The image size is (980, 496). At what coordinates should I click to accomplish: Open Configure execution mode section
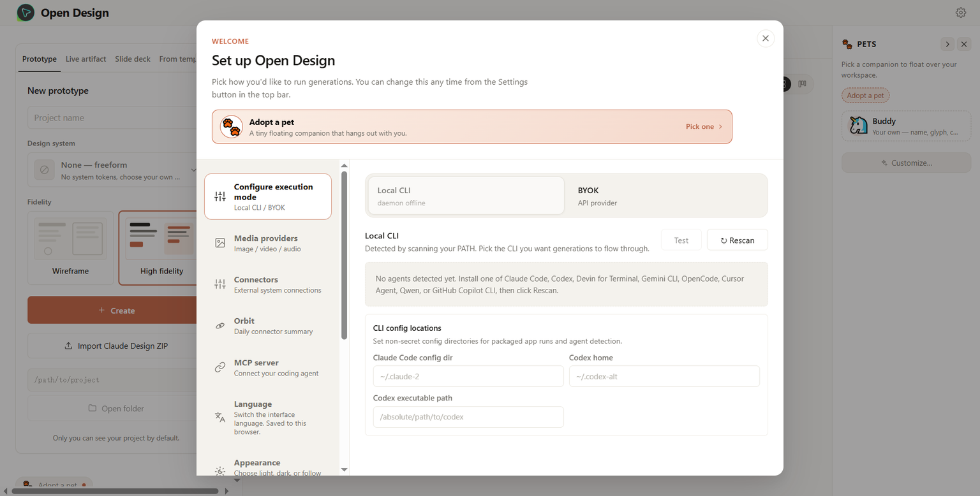(x=268, y=196)
